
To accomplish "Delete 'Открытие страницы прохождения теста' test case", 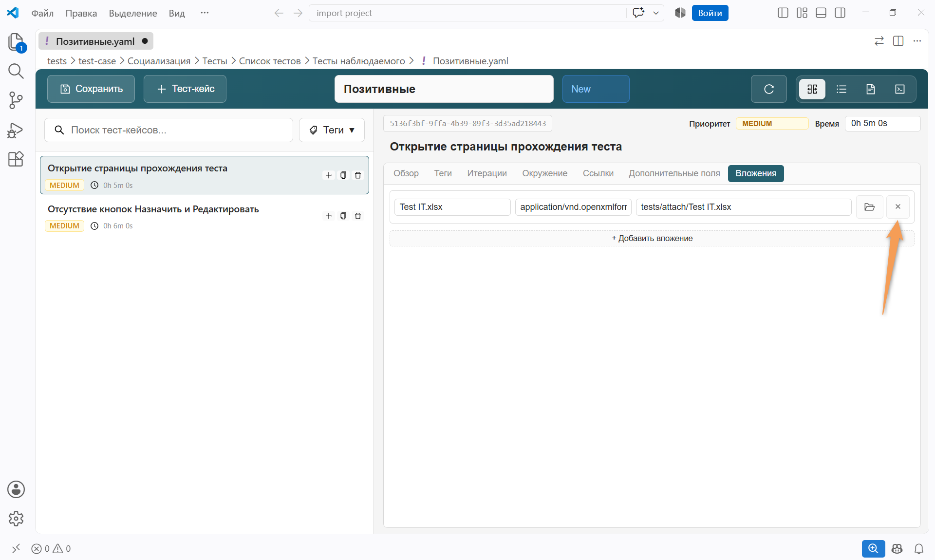I will [358, 175].
